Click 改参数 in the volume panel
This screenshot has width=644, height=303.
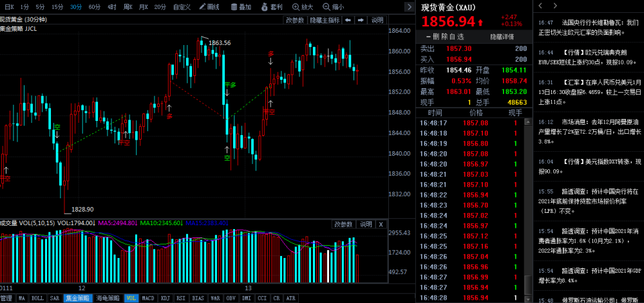pyautogui.click(x=343, y=225)
